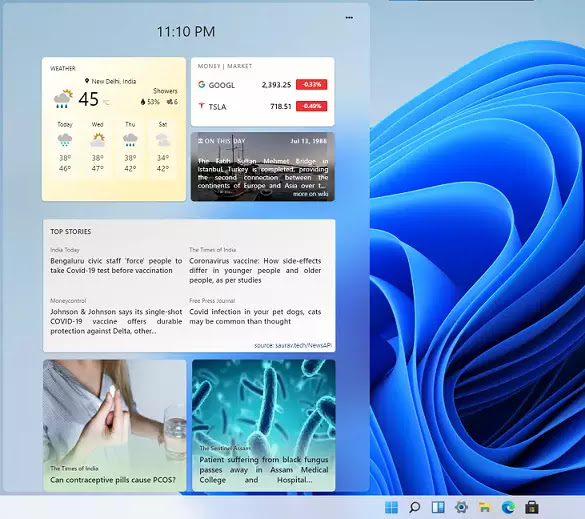Toggle the Widgets taskbar icon

click(438, 507)
